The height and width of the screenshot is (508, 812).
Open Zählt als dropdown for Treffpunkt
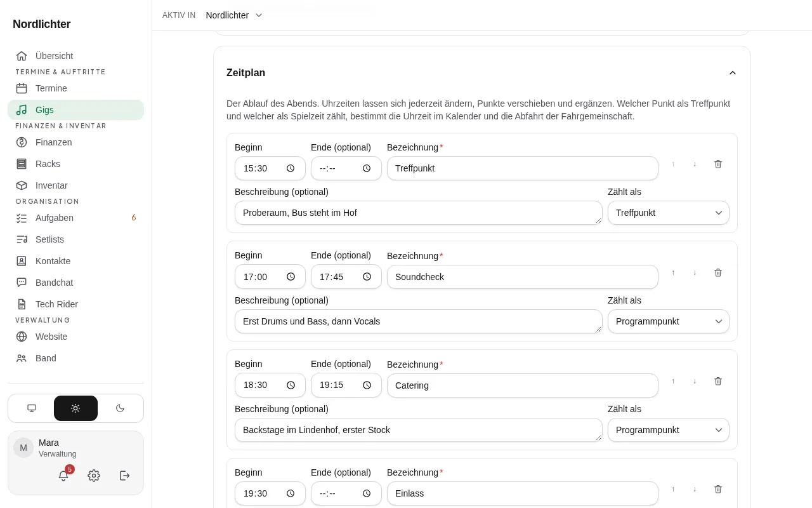[x=669, y=213]
